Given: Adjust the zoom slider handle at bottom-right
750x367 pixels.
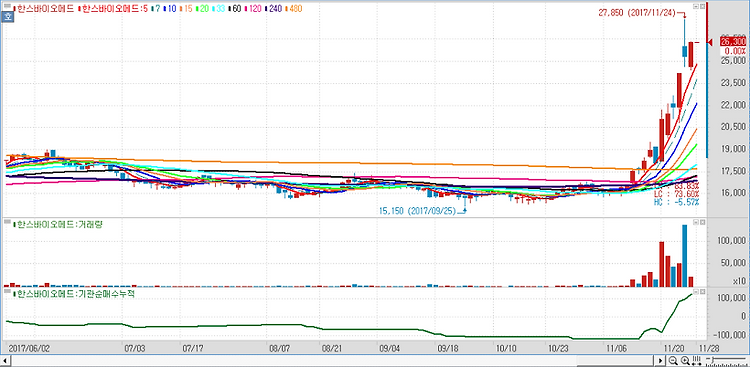Looking at the screenshot, I should click(713, 360).
